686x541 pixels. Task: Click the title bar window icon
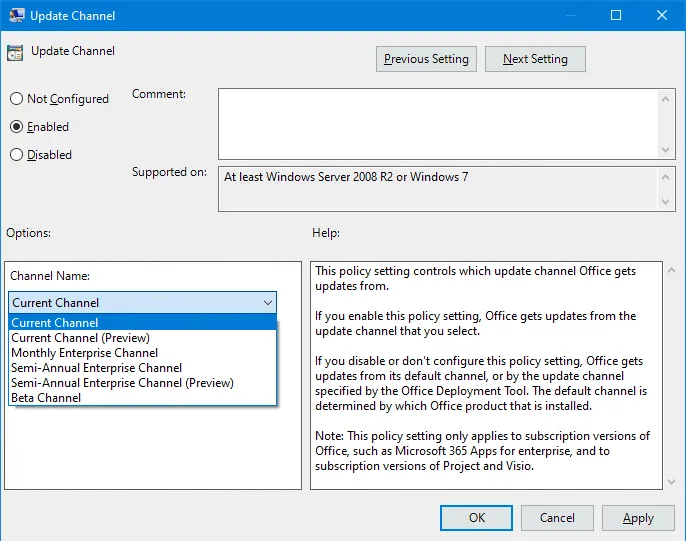16,16
